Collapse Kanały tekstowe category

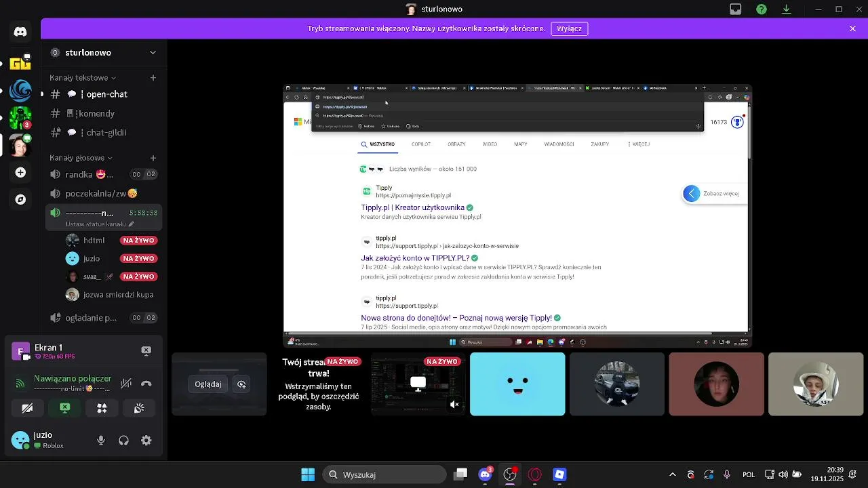click(x=83, y=78)
